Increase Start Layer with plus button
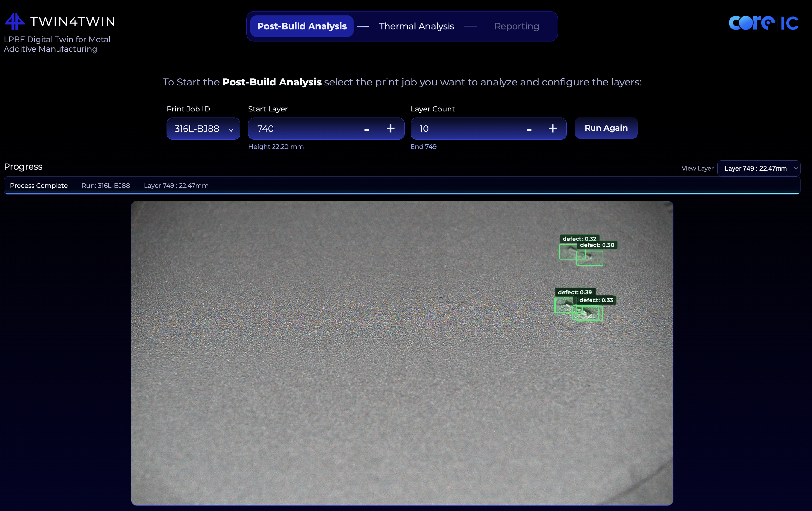 pyautogui.click(x=390, y=129)
